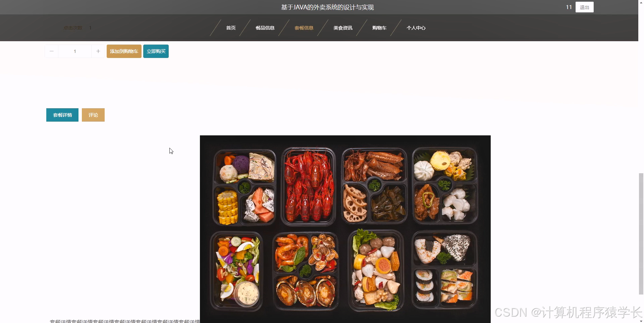This screenshot has width=644, height=323.
Task: Open the 美食资讯 menu item
Action: pyautogui.click(x=343, y=28)
